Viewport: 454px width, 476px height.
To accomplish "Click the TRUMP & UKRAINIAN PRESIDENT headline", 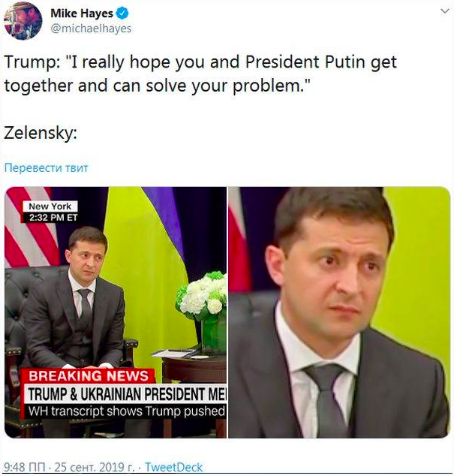I will point(127,394).
